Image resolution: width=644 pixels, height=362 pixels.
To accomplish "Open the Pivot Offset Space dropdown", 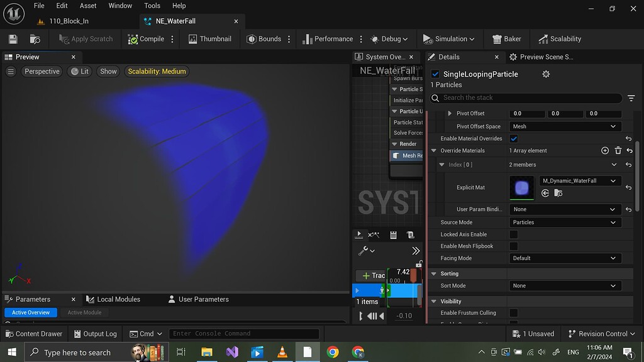I will (564, 126).
